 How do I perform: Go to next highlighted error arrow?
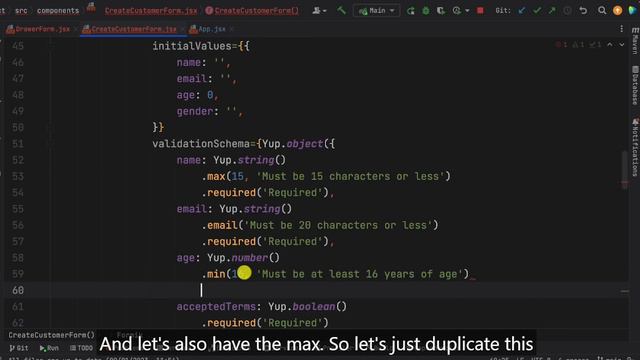pyautogui.click(x=622, y=44)
